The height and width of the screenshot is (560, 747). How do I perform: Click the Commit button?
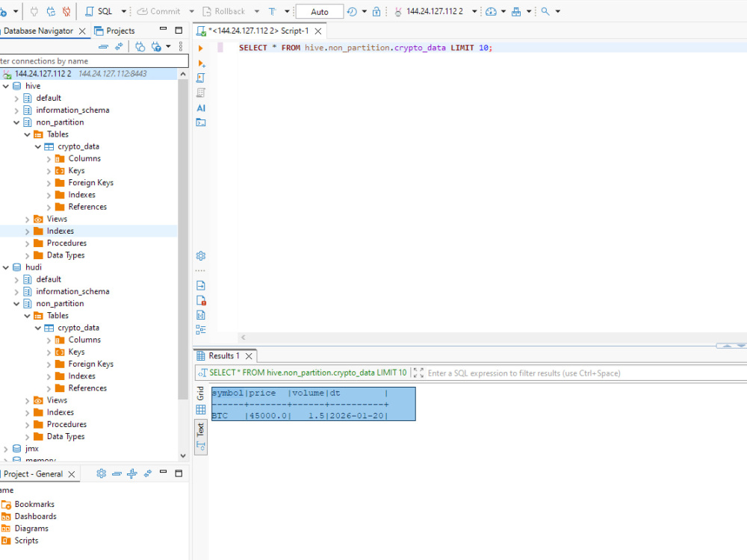pyautogui.click(x=158, y=11)
